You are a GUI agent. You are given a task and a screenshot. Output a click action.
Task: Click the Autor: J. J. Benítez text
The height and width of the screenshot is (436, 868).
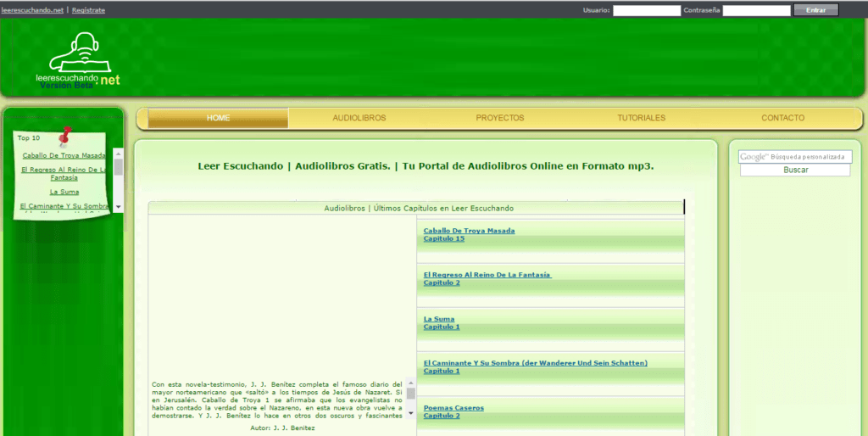click(x=282, y=428)
